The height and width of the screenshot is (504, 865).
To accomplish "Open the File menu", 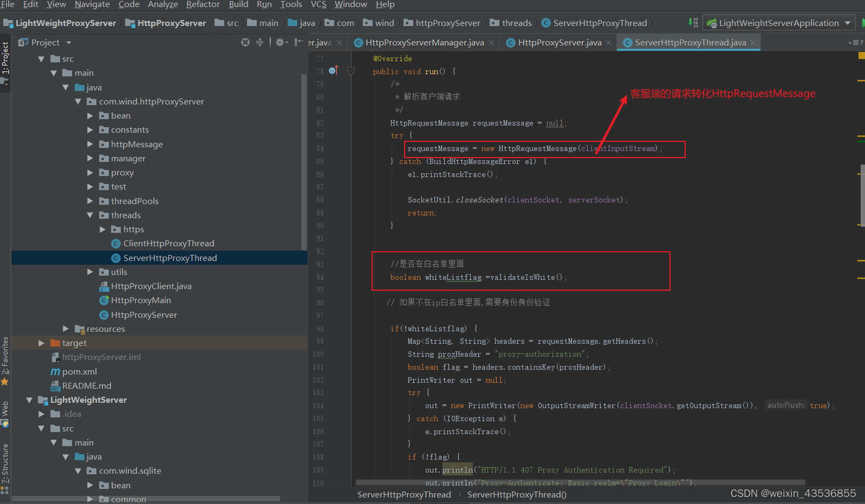I will [8, 4].
